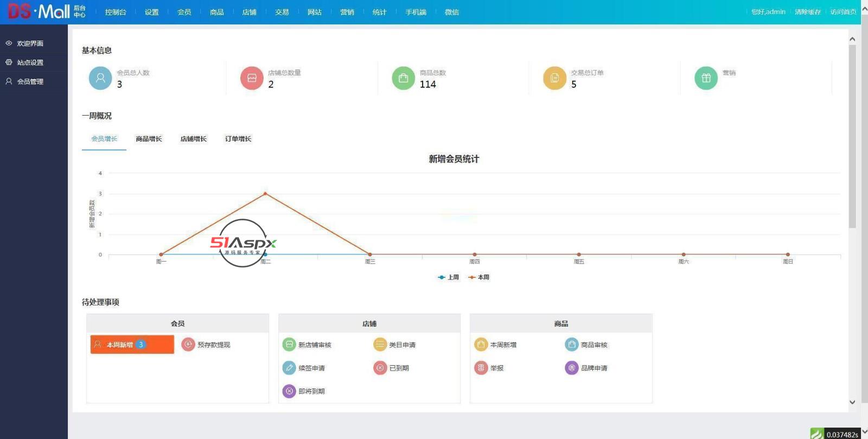
Task: Click the 会员总人数 blue user icon
Action: tap(100, 78)
